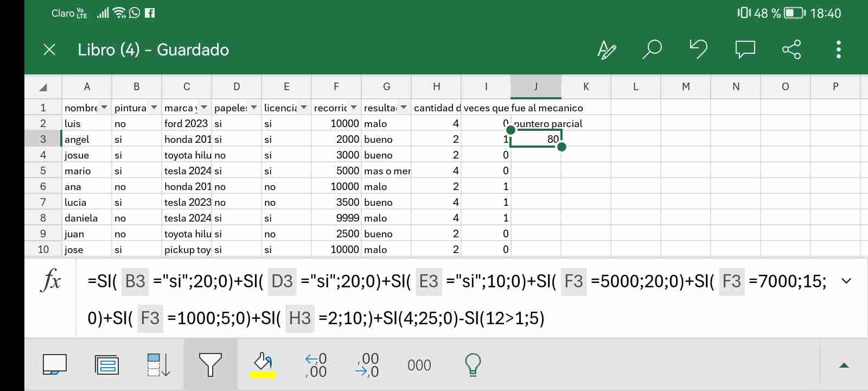Open the comments panel
Image resolution: width=868 pixels, height=391 pixels.
point(745,49)
